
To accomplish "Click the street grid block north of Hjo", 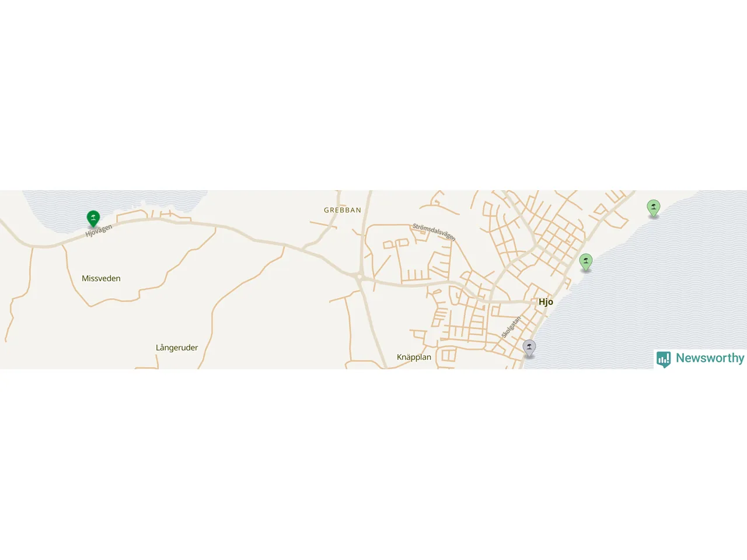I will click(557, 239).
